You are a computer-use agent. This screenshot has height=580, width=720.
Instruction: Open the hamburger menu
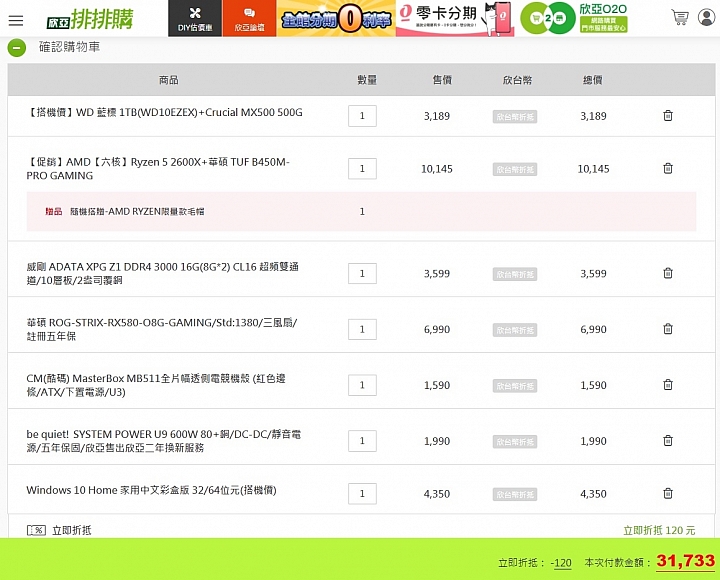[x=16, y=20]
